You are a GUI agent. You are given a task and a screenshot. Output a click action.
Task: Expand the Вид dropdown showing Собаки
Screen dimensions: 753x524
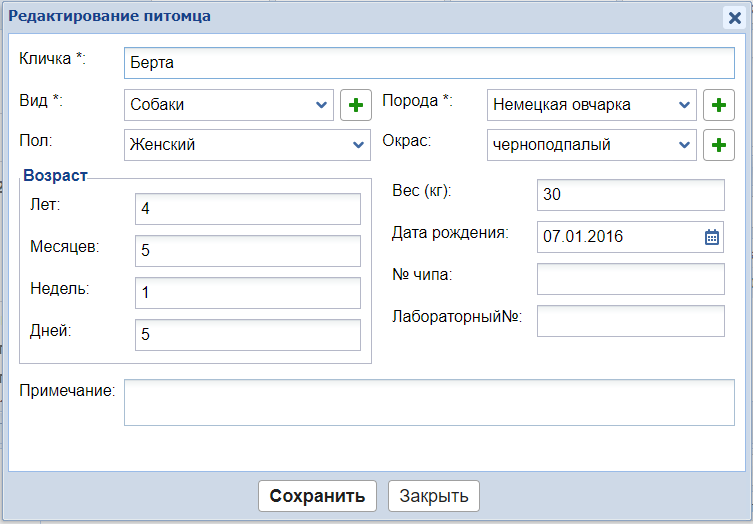(x=229, y=105)
